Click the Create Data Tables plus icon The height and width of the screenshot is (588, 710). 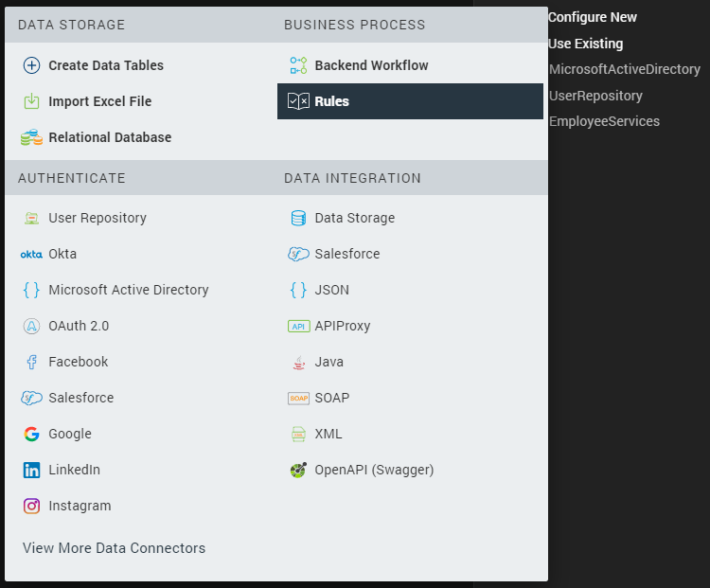point(31,65)
